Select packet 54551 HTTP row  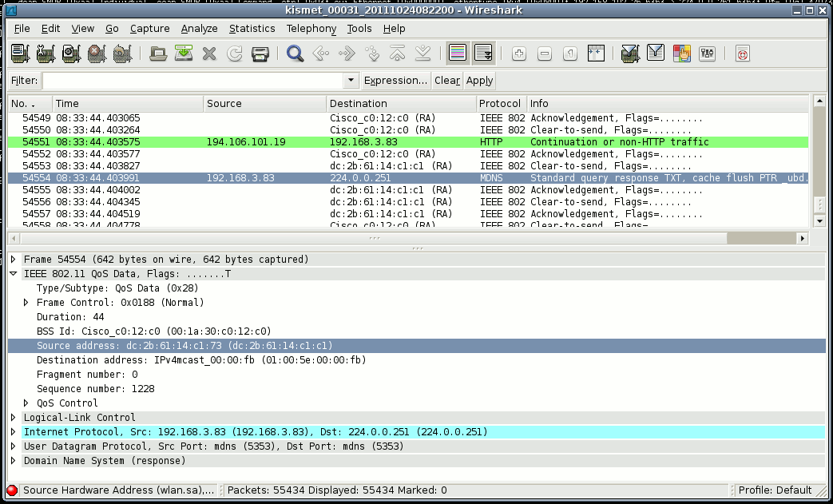pos(408,142)
